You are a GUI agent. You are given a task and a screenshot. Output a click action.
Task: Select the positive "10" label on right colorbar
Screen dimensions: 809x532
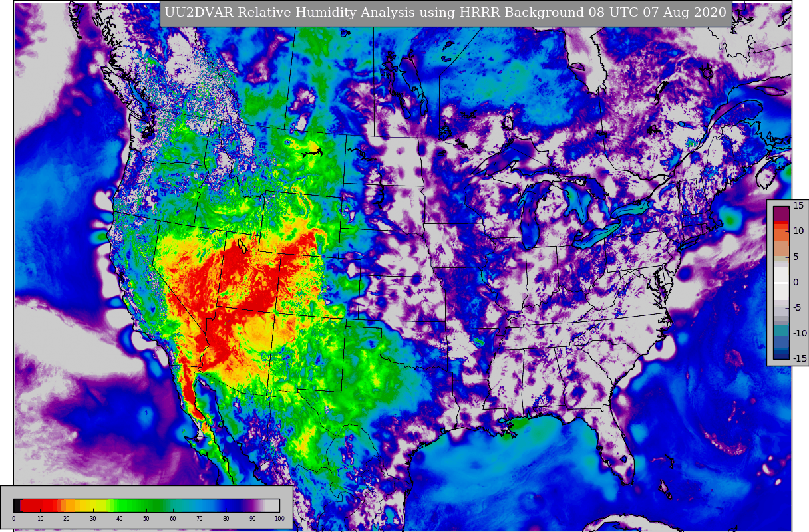coord(798,231)
